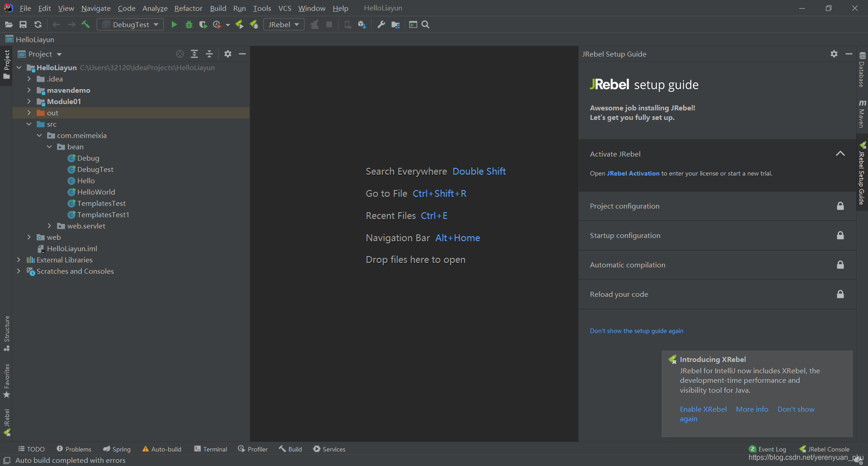The width and height of the screenshot is (868, 466).
Task: Toggle the Project side tool window tab
Action: [x=6, y=64]
